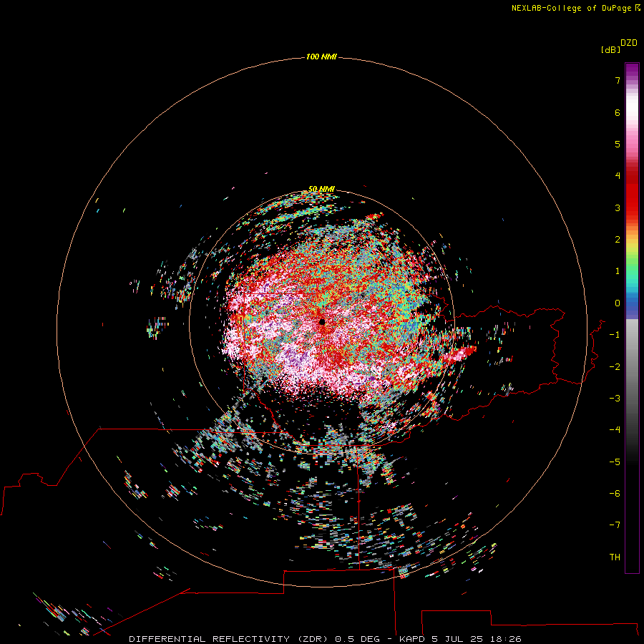Select the 5 value on the scale
644x644 pixels.
pyautogui.click(x=618, y=144)
